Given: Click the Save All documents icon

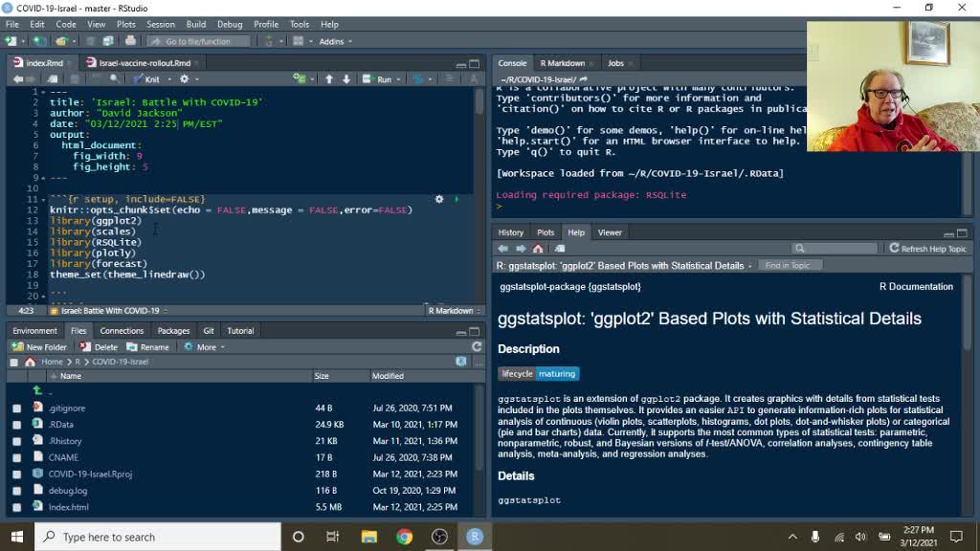Looking at the screenshot, I should point(108,41).
